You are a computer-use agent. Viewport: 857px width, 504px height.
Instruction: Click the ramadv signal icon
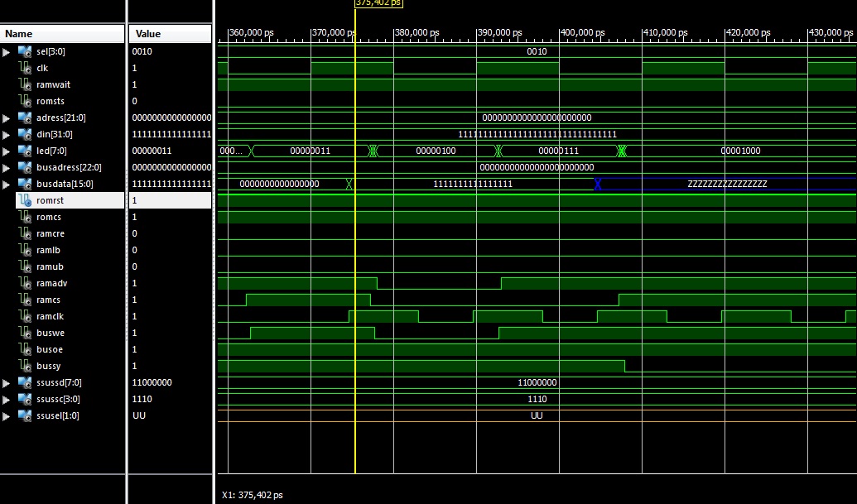[25, 283]
